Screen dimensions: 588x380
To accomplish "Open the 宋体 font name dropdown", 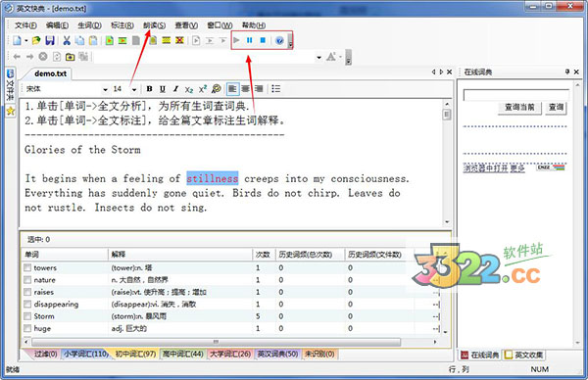I will (x=106, y=89).
